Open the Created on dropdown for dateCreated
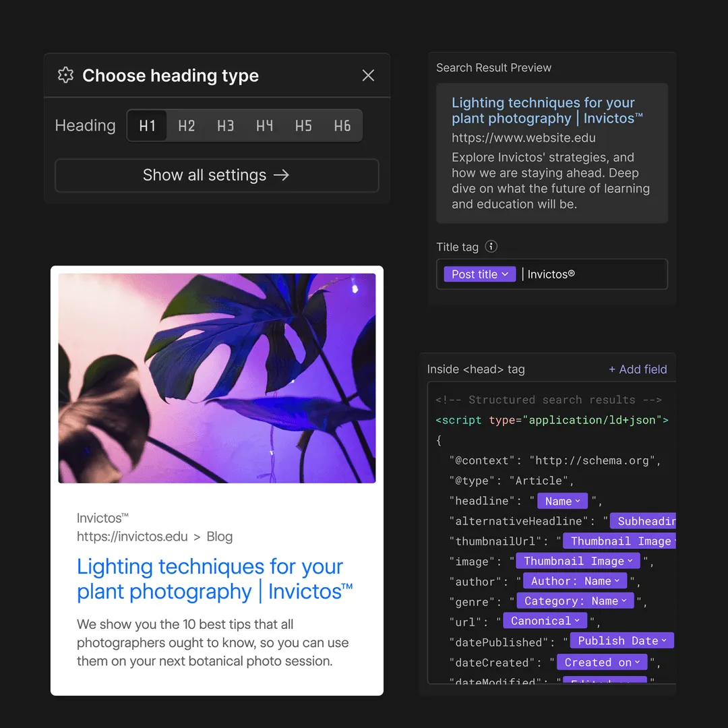Screen dimensions: 728x728 coord(602,662)
